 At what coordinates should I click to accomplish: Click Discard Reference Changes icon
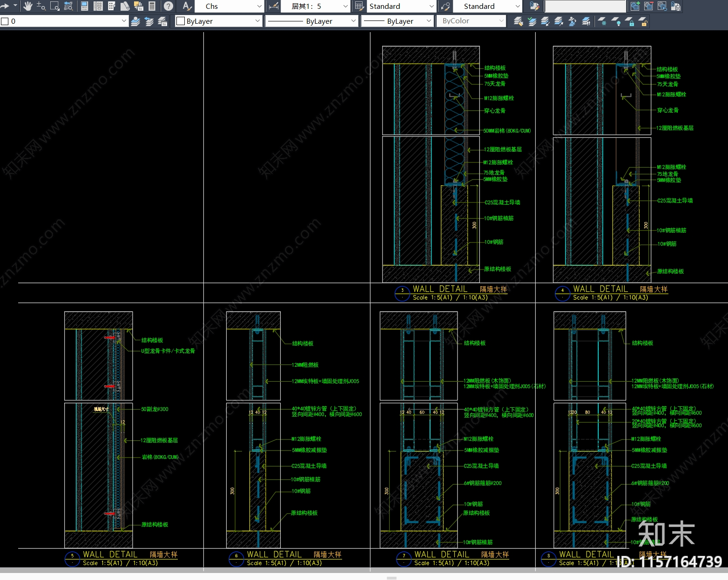[x=662, y=6]
